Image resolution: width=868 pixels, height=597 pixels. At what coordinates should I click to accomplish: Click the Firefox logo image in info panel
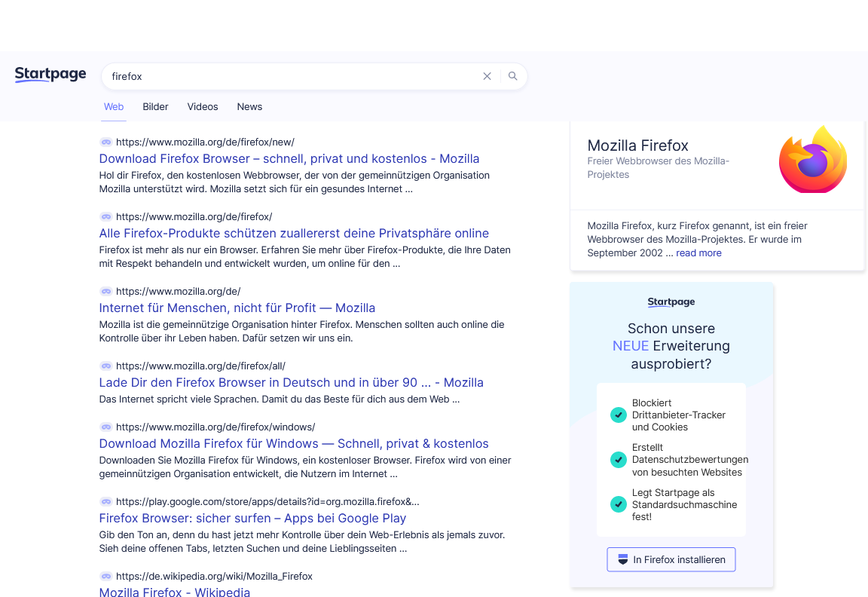[812, 161]
